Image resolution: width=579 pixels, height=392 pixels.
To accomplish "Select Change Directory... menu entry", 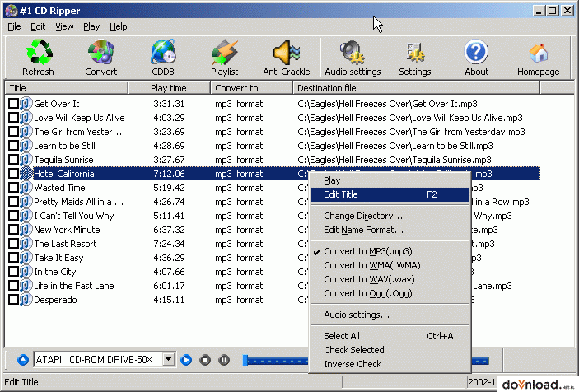I will click(x=390, y=216).
